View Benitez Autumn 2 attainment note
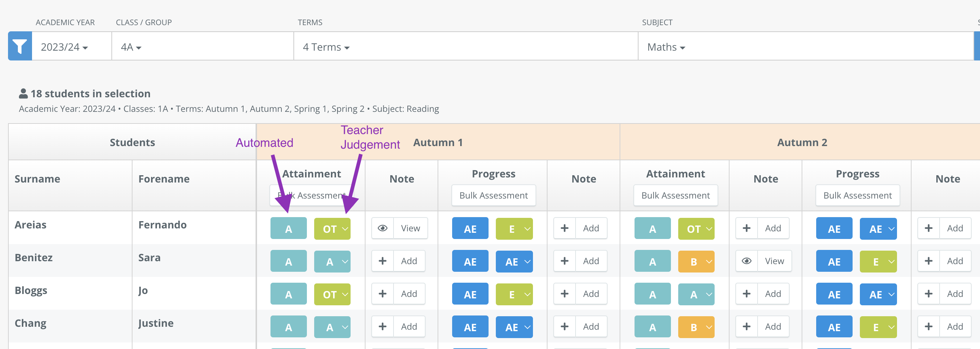Screen dimensions: 980x349 763,261
